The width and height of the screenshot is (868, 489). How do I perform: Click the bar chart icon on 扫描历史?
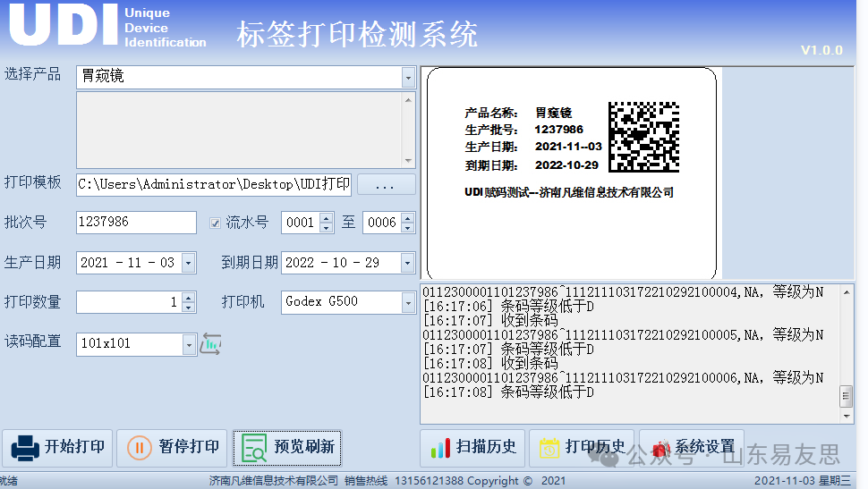(x=440, y=448)
